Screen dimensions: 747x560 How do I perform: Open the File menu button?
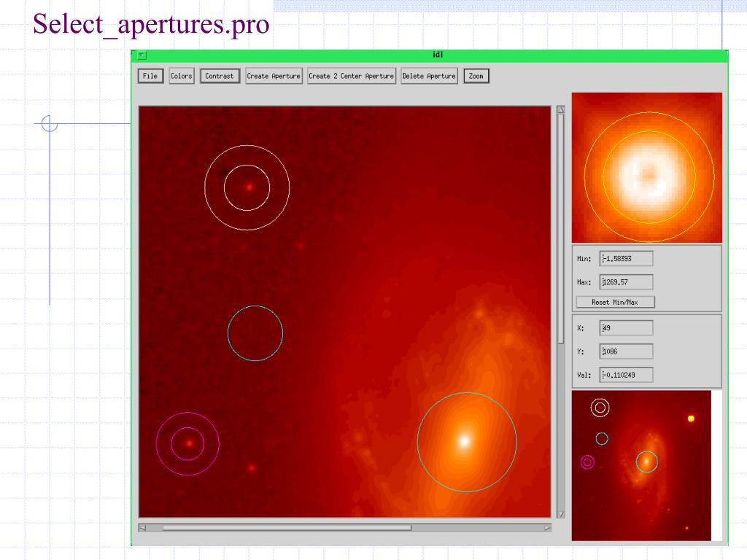pyautogui.click(x=150, y=76)
